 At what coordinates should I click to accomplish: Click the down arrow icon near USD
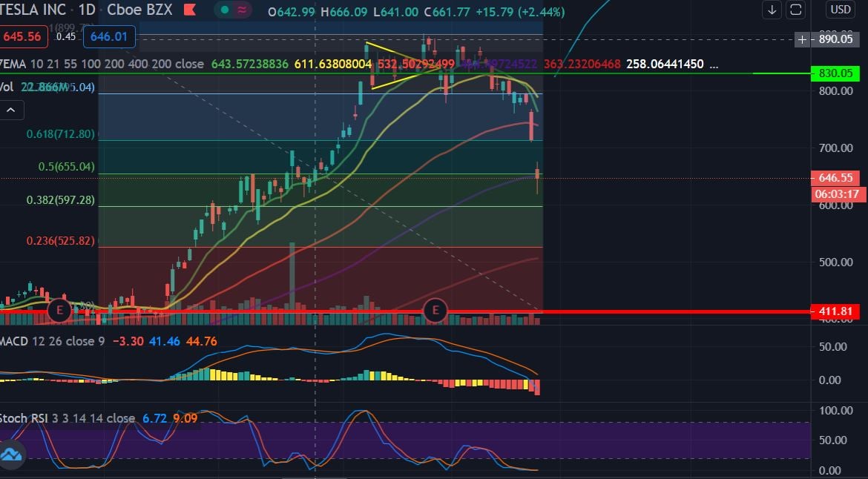coord(772,10)
